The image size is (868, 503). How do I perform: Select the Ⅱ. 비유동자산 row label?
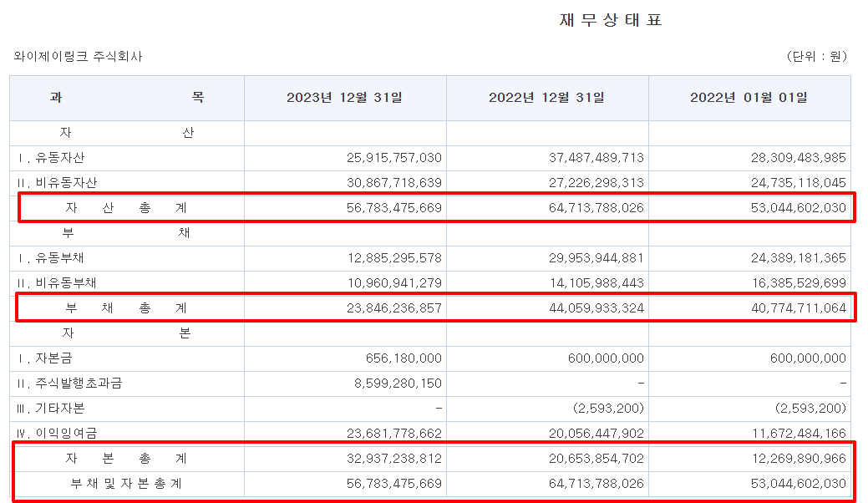(x=57, y=183)
